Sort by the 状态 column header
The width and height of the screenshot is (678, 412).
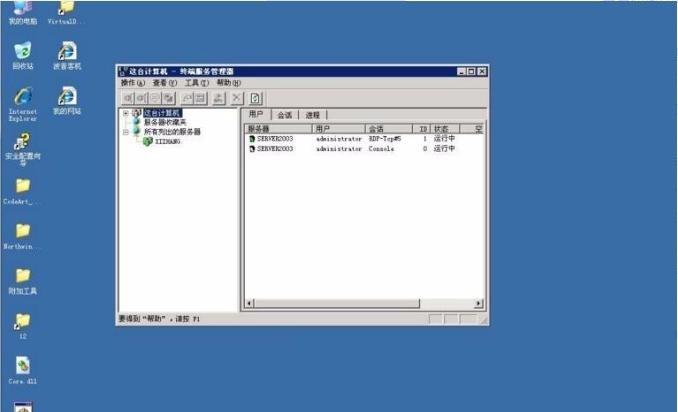[x=445, y=129]
